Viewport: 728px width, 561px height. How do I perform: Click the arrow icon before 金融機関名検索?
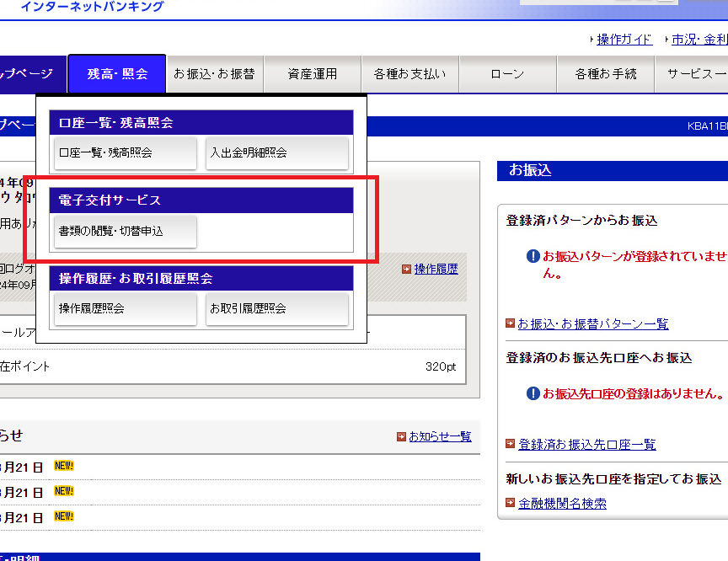pos(510,503)
